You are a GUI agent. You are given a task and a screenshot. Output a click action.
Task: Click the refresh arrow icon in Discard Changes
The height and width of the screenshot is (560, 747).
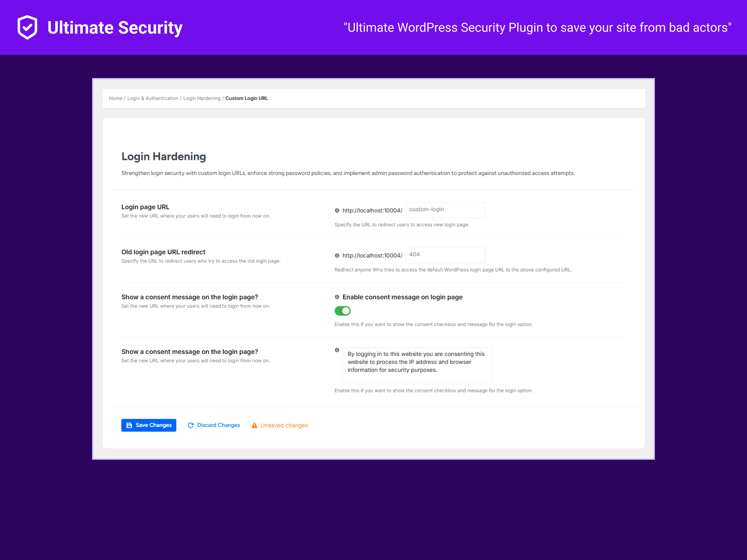pyautogui.click(x=190, y=425)
